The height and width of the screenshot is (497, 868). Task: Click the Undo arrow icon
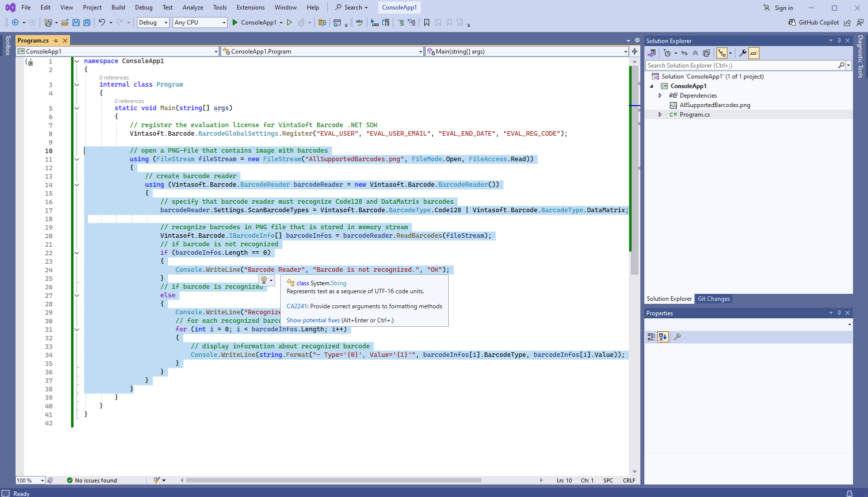point(102,23)
